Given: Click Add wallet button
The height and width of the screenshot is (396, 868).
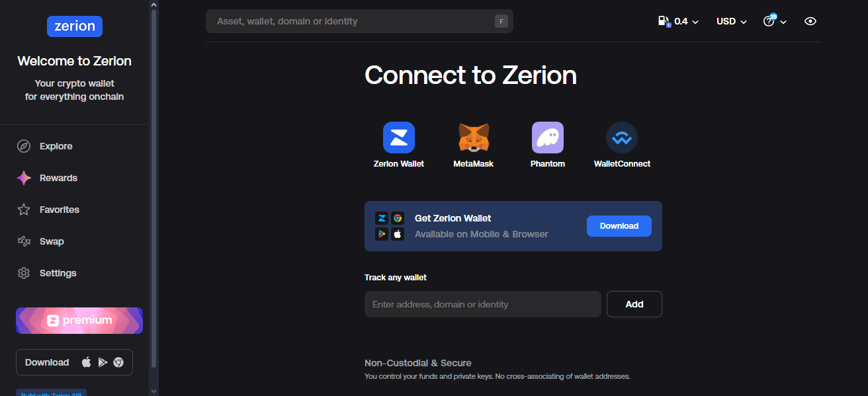Looking at the screenshot, I should point(634,304).
